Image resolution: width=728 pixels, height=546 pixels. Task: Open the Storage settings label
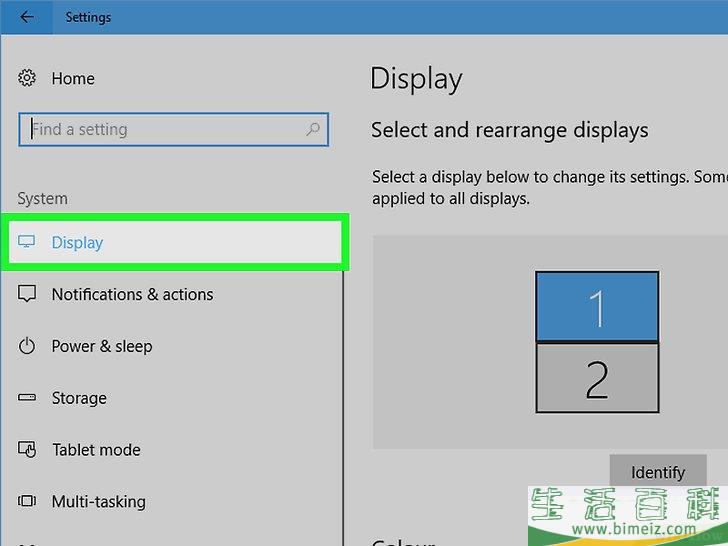(79, 398)
